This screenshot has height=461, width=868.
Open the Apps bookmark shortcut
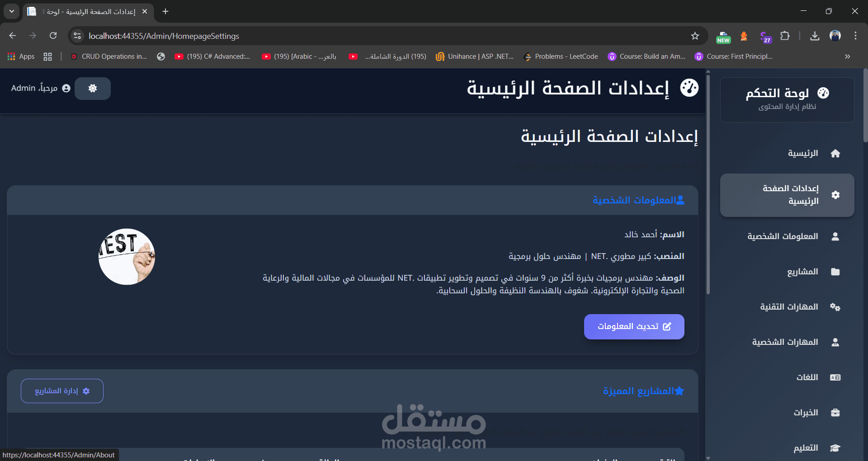coord(21,56)
